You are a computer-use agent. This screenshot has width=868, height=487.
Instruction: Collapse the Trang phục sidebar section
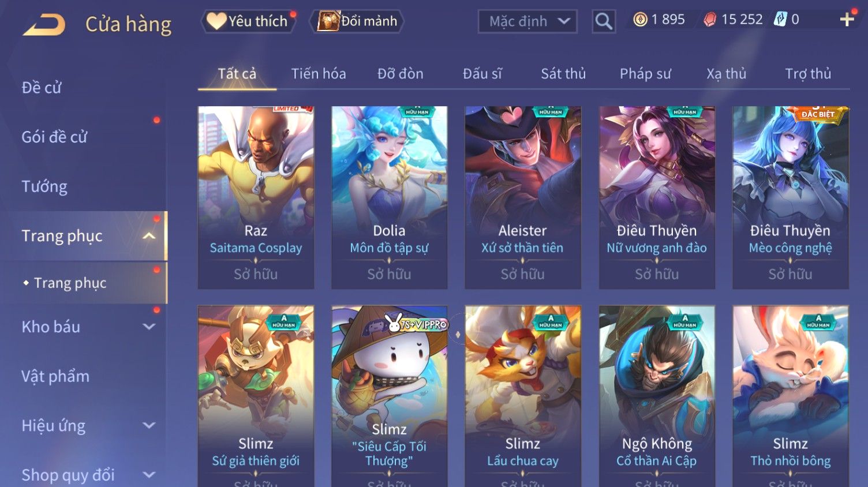pos(149,236)
